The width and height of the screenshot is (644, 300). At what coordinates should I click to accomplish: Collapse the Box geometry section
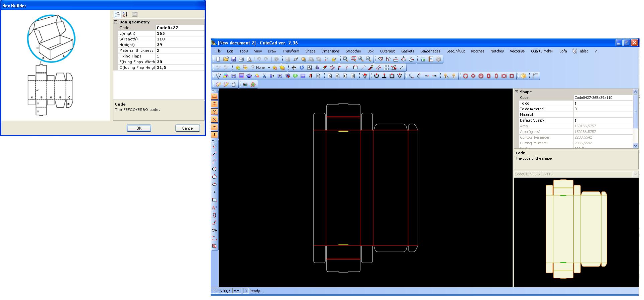tap(116, 22)
